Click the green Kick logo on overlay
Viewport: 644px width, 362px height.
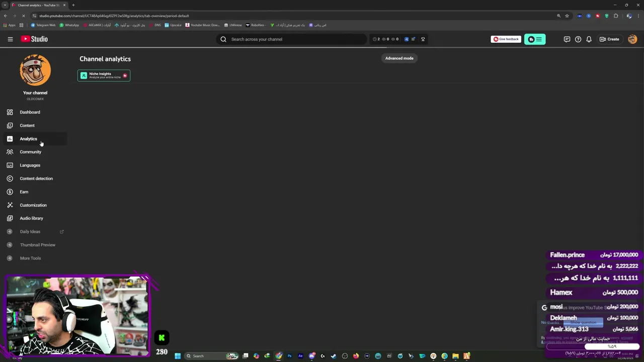click(x=162, y=338)
